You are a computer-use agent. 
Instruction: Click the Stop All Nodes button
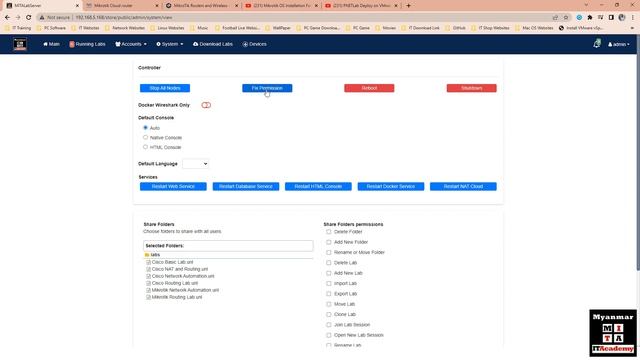pyautogui.click(x=165, y=88)
